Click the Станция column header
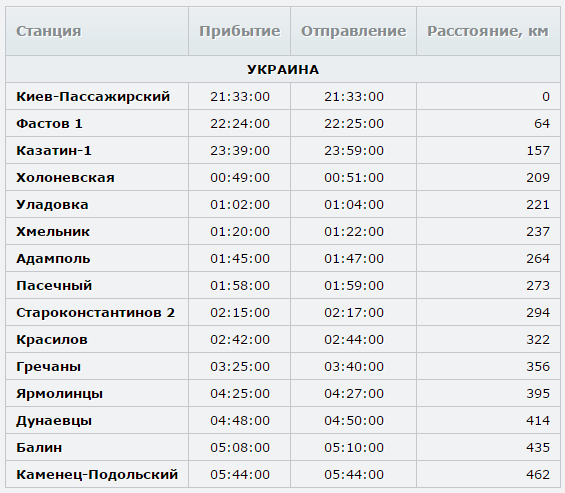 tap(49, 31)
